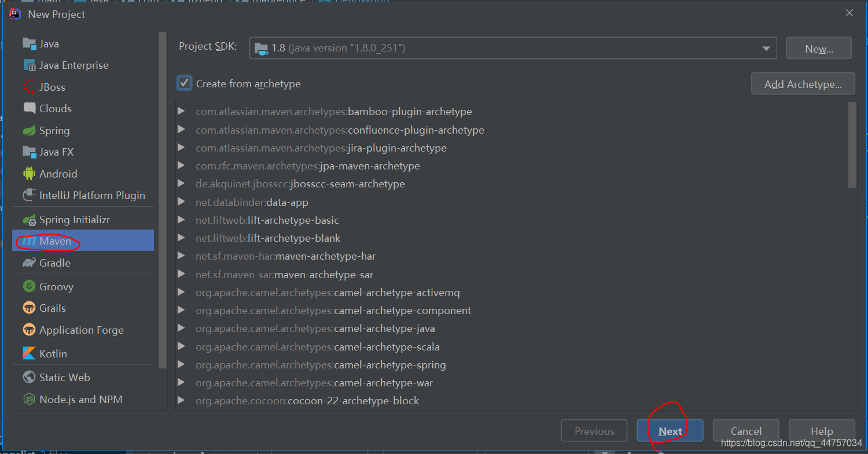Image resolution: width=868 pixels, height=454 pixels.
Task: Click the Node.js and NPM icon
Action: click(x=29, y=399)
